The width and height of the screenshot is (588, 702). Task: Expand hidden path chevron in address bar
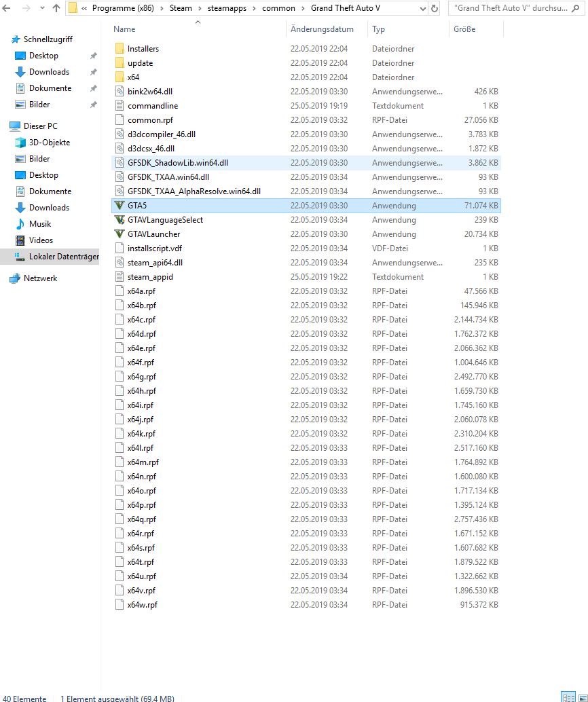tap(84, 8)
